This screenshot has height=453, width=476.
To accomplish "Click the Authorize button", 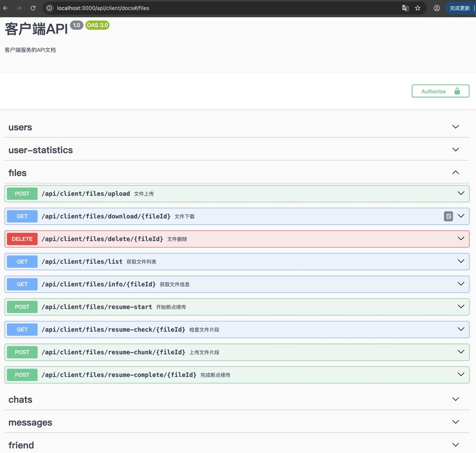I will click(440, 91).
